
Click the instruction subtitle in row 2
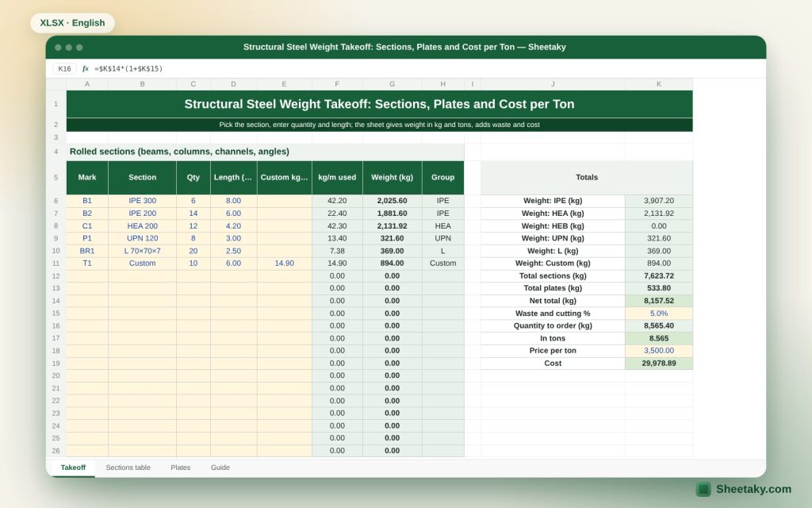point(380,125)
